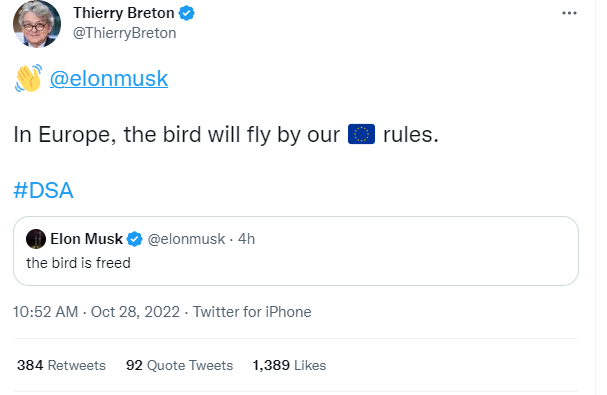Click the verified badge beside Thierry Breton
This screenshot has height=395, width=607.
[186, 13]
